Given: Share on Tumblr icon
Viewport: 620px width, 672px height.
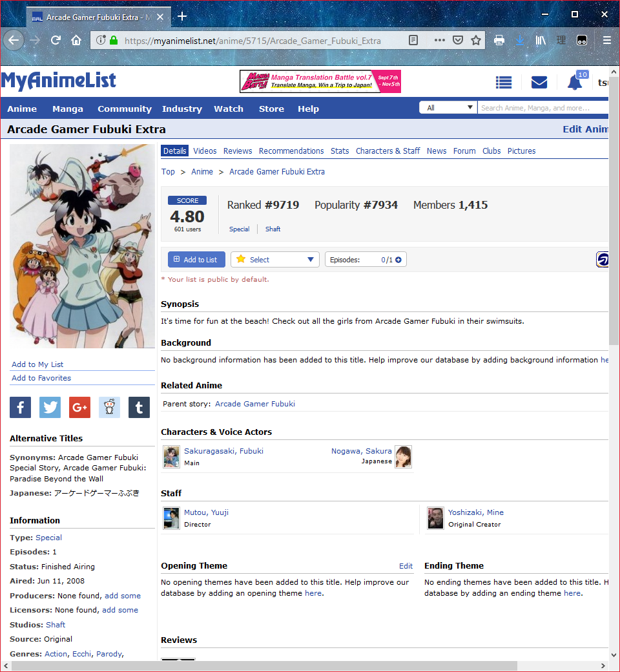Looking at the screenshot, I should point(139,407).
